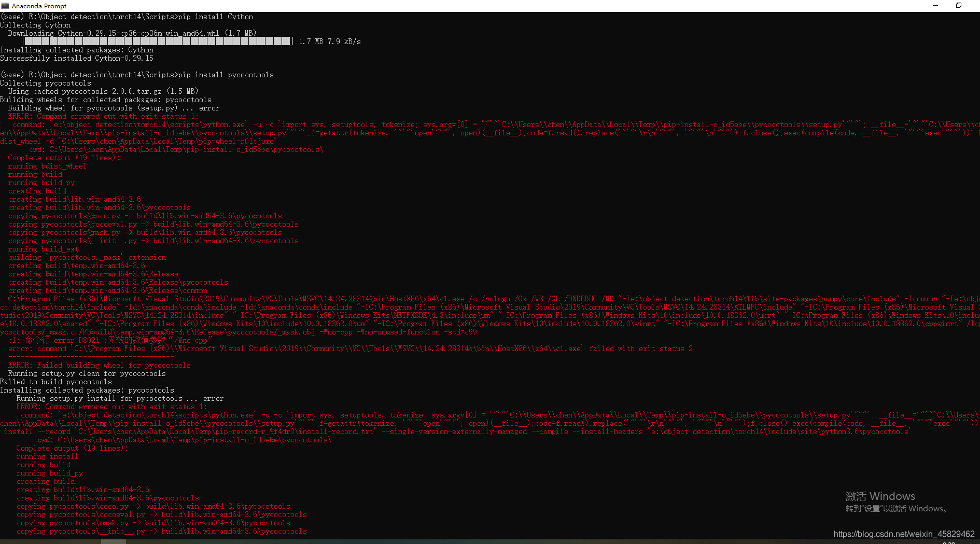
Task: Click the 'cl: error D8021' line
Action: (110, 340)
